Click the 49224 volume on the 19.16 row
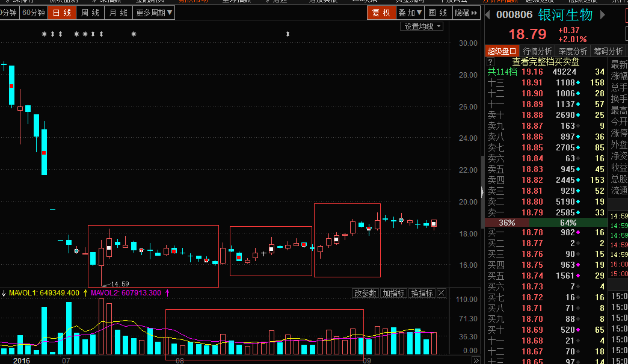Viewport: 628px width, 364px height. pos(564,72)
